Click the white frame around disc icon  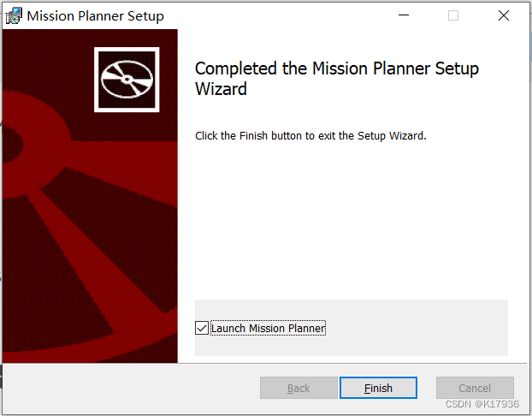coord(98,79)
